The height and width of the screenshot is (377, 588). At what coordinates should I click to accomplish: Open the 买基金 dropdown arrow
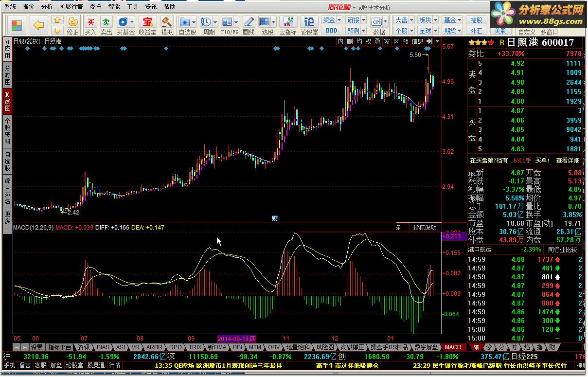coord(132,22)
